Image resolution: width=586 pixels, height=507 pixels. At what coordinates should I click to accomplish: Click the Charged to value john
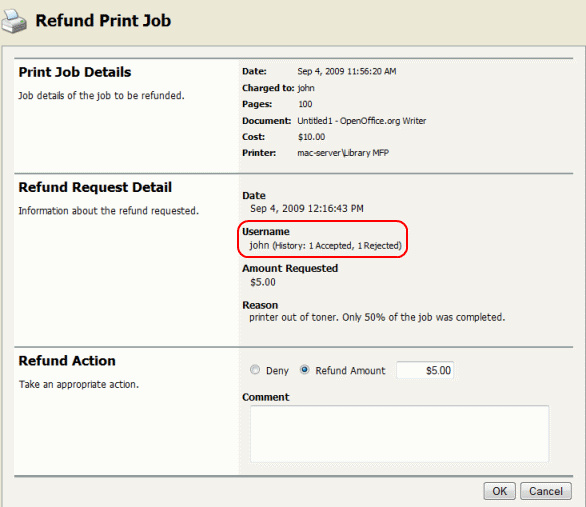[x=306, y=88]
